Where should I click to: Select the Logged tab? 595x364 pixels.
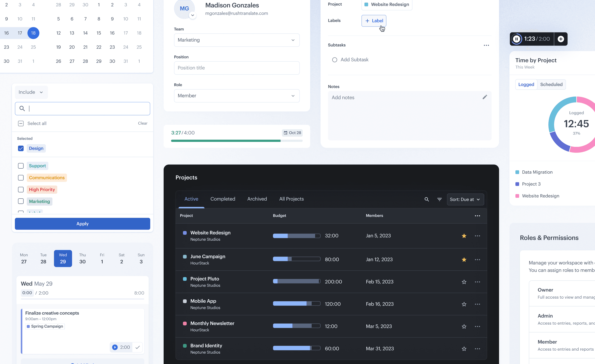click(526, 84)
